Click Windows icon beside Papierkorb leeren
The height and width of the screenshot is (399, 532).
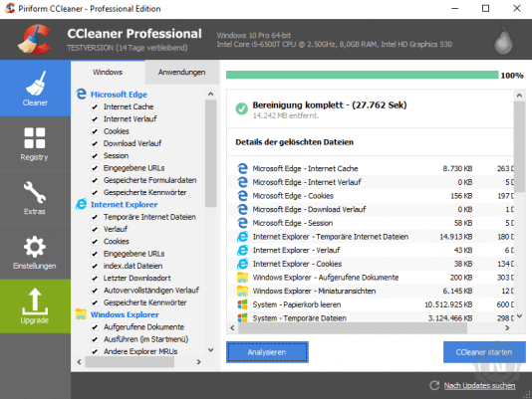[242, 304]
